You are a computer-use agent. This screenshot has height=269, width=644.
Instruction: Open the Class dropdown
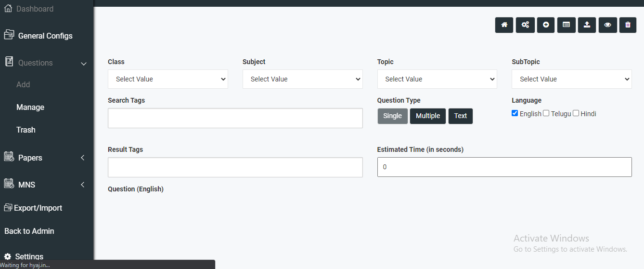point(168,79)
